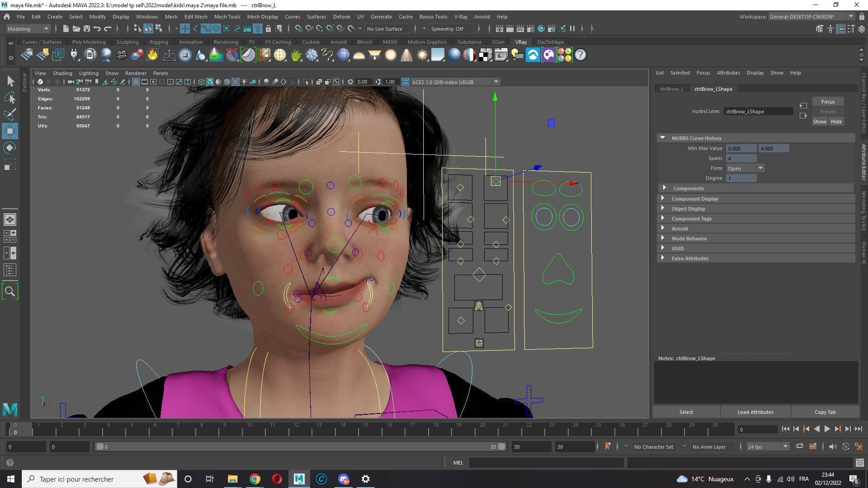Click the Render Current Frame icon
This screenshot has width=868, height=488.
click(x=509, y=29)
